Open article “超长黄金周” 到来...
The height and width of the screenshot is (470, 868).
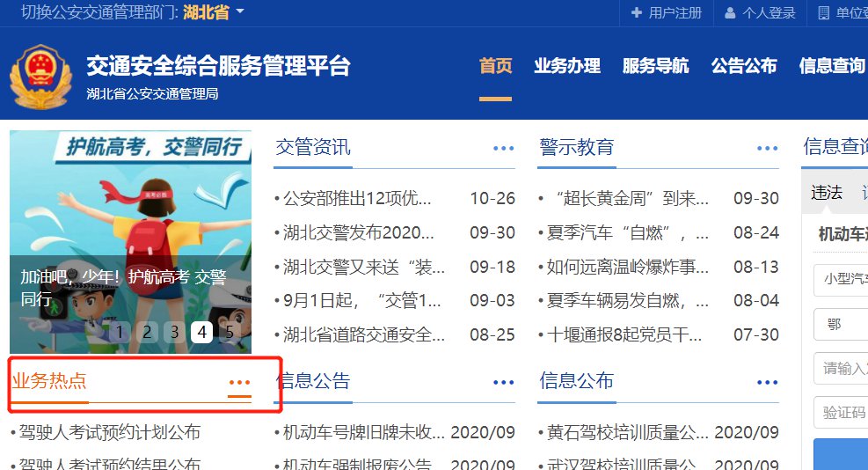[631, 198]
